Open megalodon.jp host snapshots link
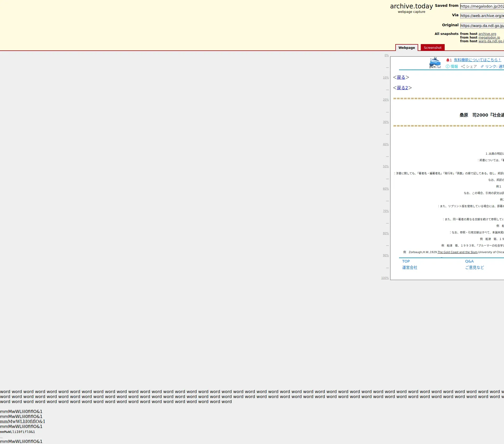 489,38
